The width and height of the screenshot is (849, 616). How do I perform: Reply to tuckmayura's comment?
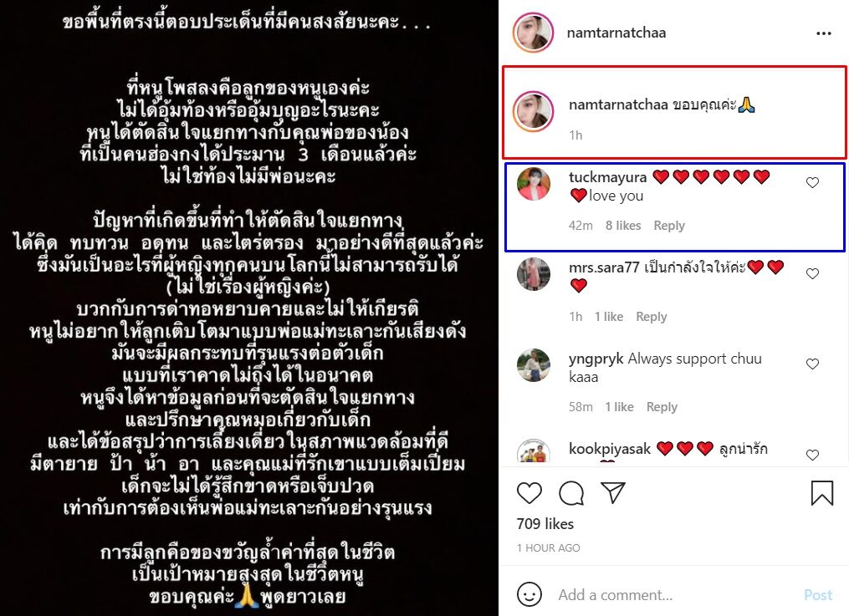pos(668,226)
